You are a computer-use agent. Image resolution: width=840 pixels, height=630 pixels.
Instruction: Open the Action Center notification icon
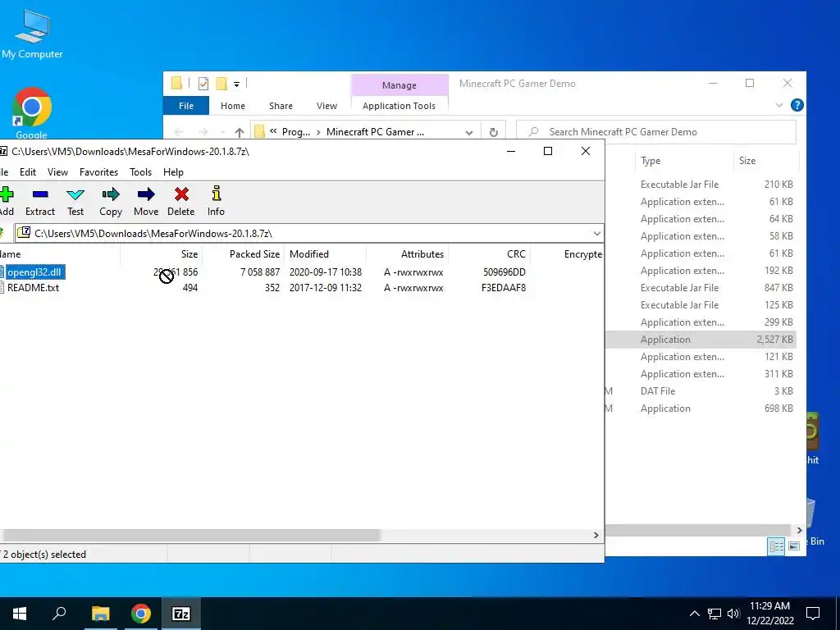coord(813,614)
